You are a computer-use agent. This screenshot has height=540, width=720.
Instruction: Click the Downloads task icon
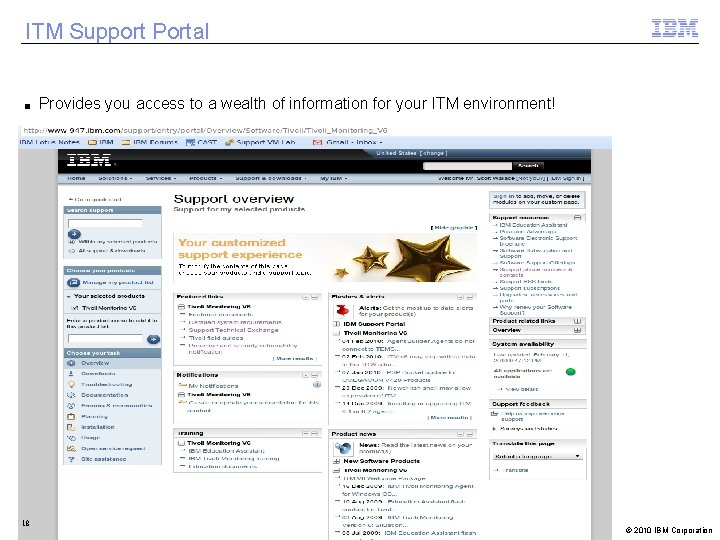pos(71,374)
